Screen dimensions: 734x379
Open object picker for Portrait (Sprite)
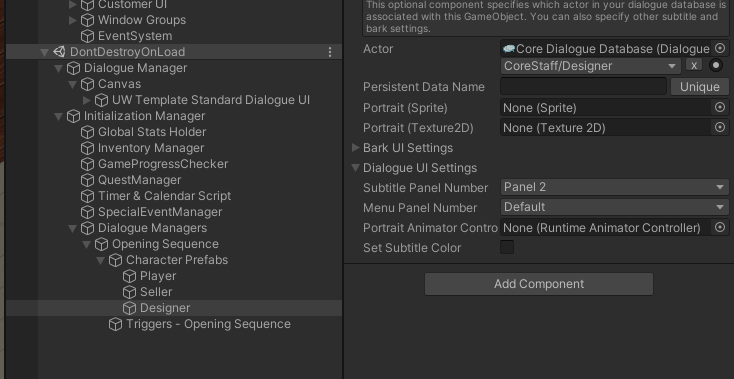point(720,107)
